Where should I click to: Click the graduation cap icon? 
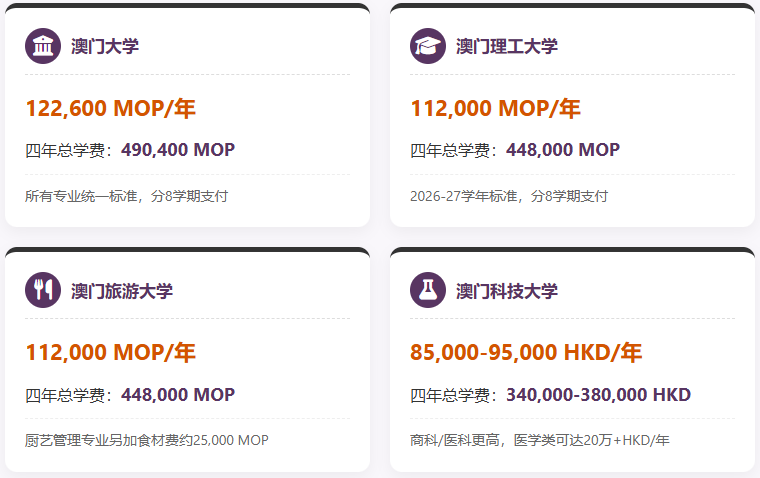(428, 46)
